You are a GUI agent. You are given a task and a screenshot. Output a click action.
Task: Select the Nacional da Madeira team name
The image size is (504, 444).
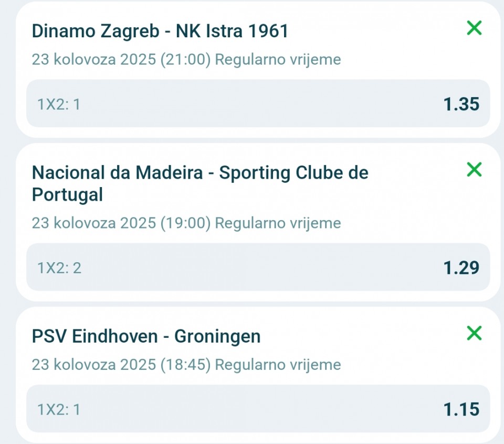click(x=117, y=172)
